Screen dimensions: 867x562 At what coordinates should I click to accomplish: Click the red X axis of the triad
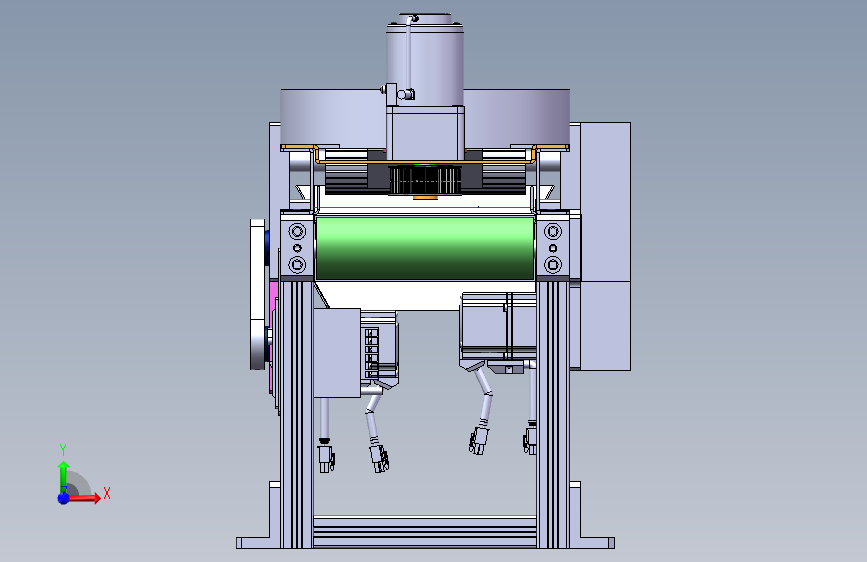click(x=84, y=497)
